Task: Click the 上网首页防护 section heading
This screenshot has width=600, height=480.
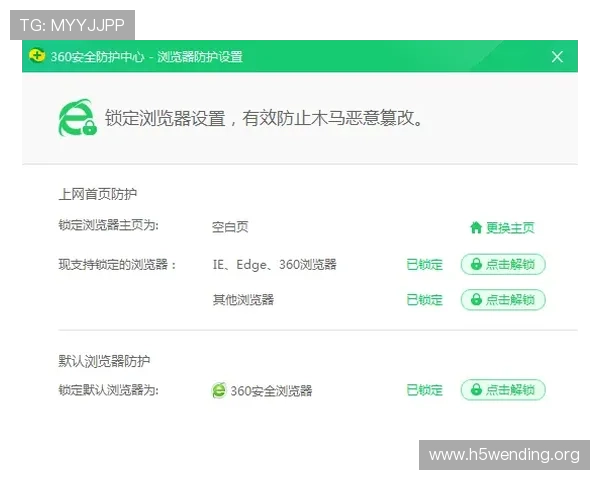Action: (98, 194)
